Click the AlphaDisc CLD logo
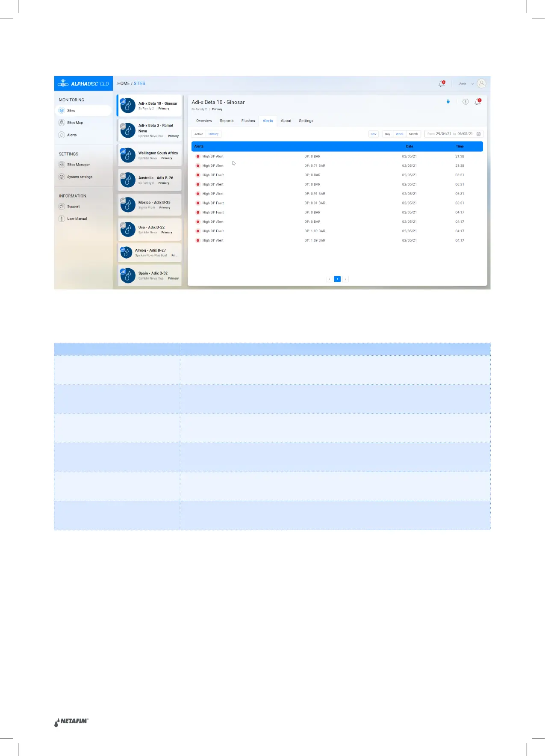 (83, 84)
